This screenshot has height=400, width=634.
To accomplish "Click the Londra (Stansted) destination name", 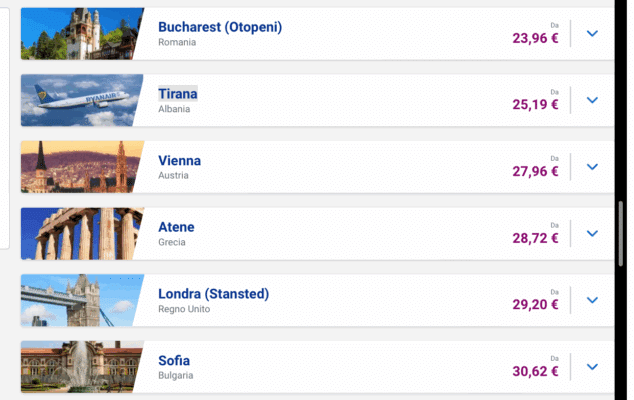I will click(x=213, y=294).
